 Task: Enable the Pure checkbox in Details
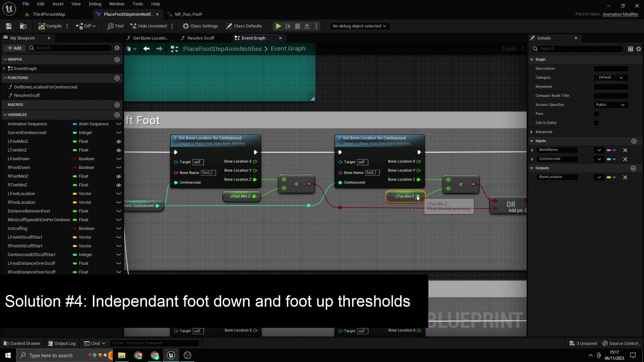click(x=597, y=114)
